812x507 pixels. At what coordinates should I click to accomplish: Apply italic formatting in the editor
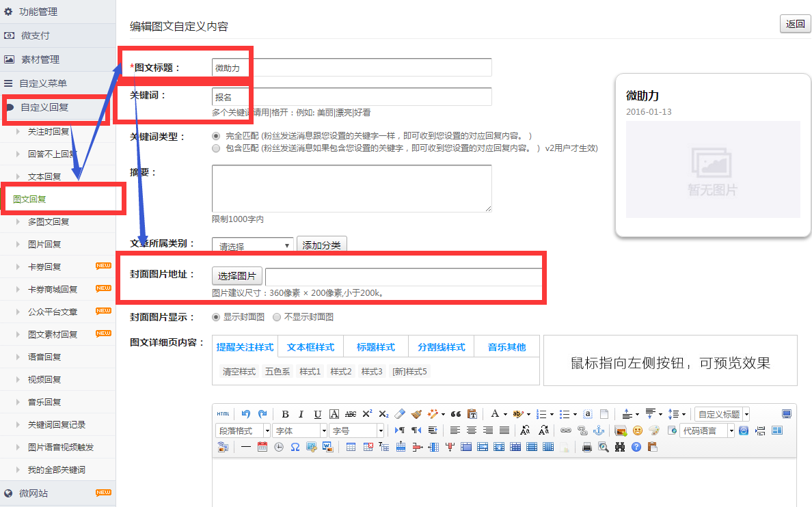300,414
